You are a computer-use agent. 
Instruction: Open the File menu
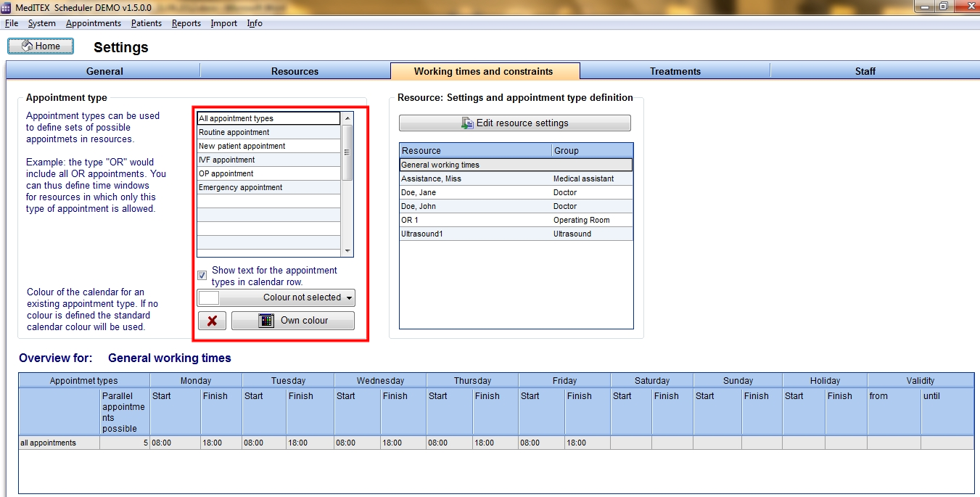pyautogui.click(x=11, y=23)
